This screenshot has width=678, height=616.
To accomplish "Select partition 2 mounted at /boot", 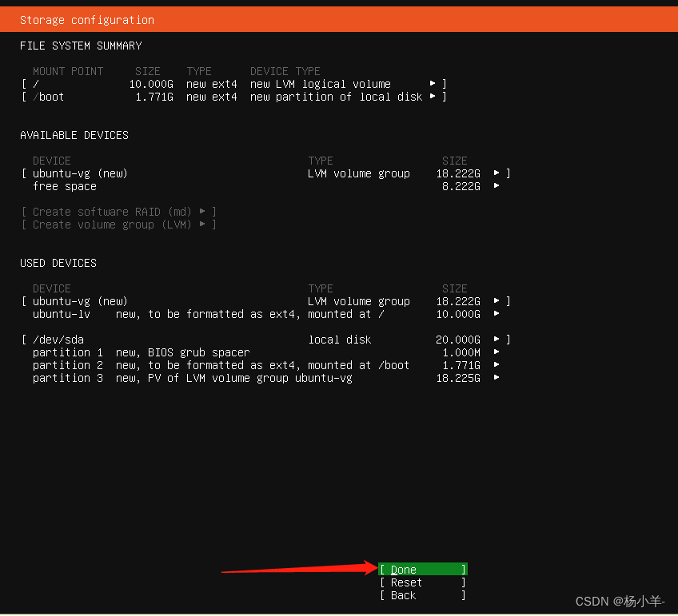I will click(266, 365).
